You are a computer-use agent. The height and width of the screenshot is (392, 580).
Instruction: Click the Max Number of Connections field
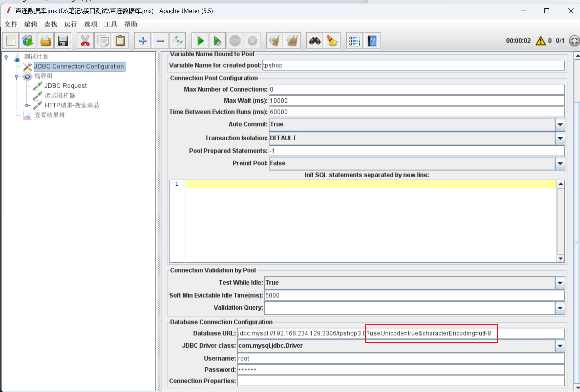[416, 89]
